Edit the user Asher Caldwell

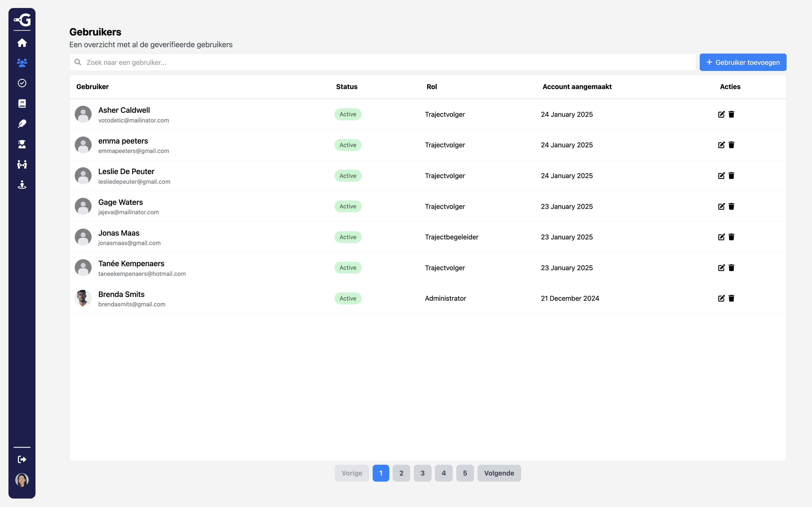click(x=722, y=114)
